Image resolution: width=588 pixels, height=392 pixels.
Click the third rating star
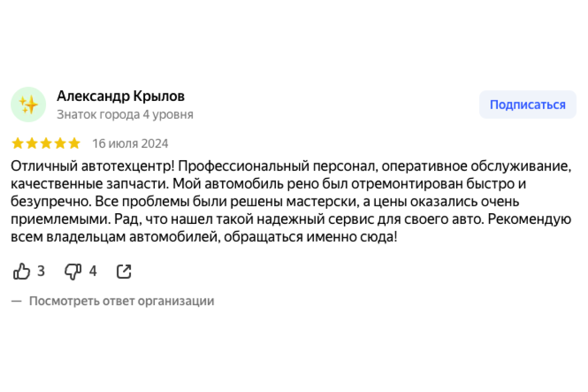pyautogui.click(x=46, y=144)
